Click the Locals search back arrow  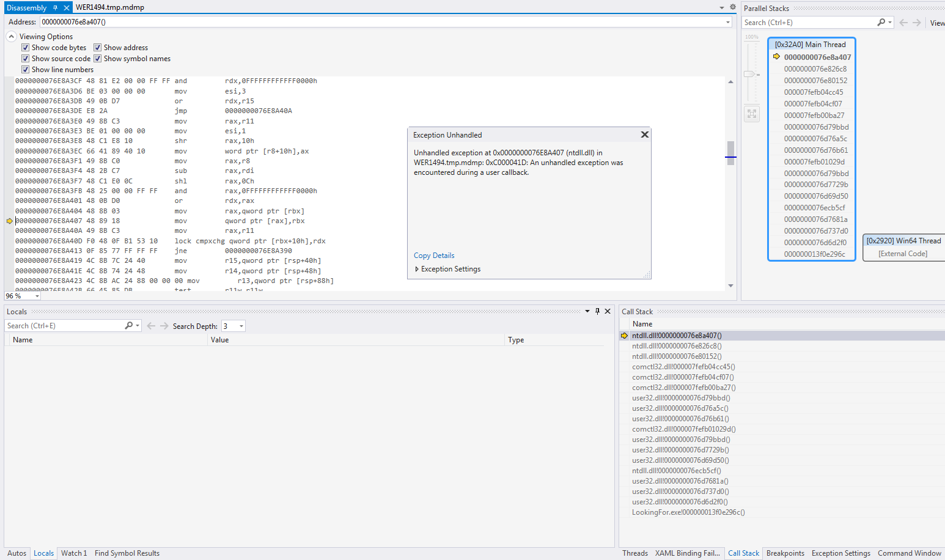click(151, 326)
